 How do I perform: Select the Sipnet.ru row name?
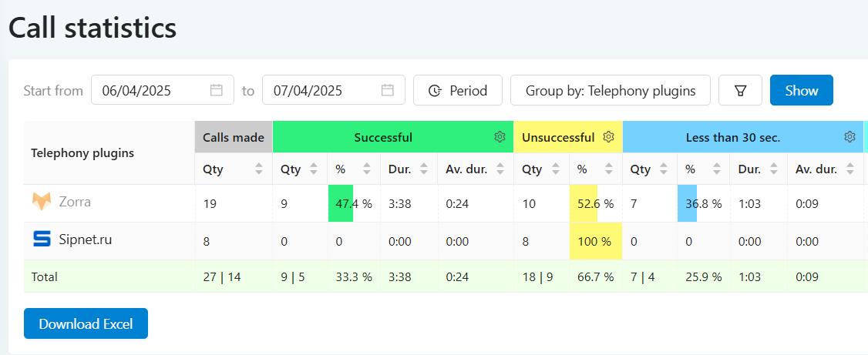click(85, 239)
